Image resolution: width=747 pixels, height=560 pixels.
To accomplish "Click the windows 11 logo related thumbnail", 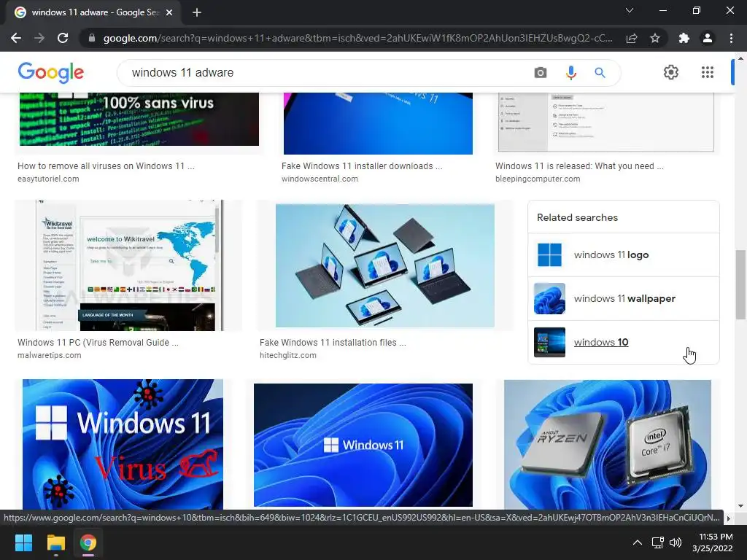I will pos(549,254).
